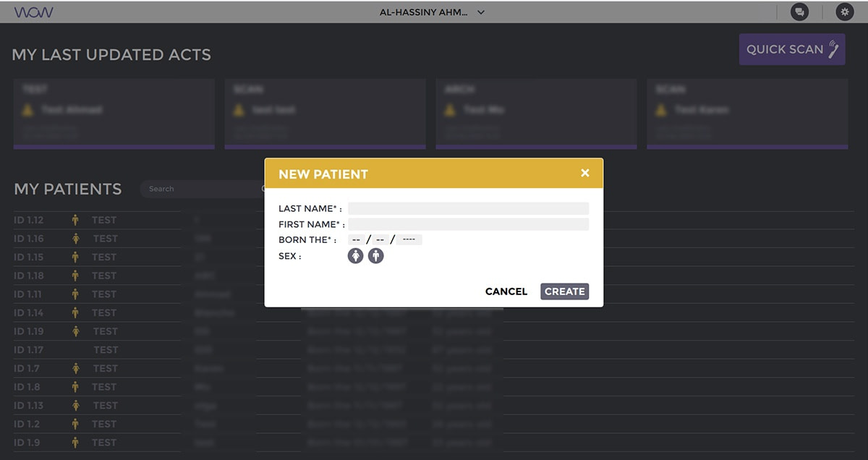The width and height of the screenshot is (868, 460).
Task: Open the settings gear icon
Action: coord(844,12)
